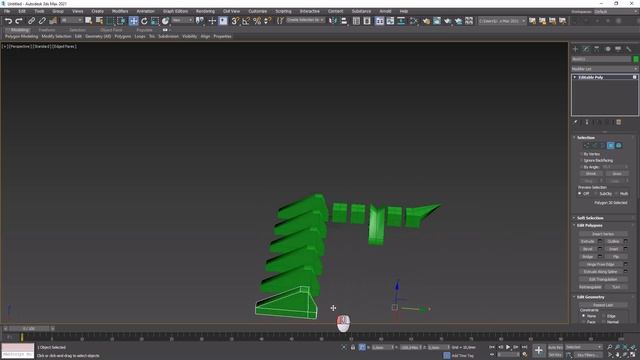
Task: Toggle the Angle Snap icon
Action: click(246, 20)
